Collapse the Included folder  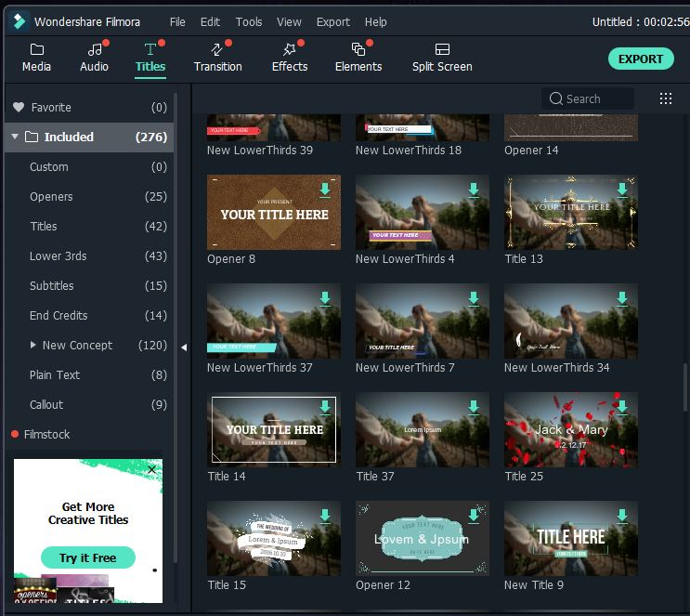tap(15, 137)
